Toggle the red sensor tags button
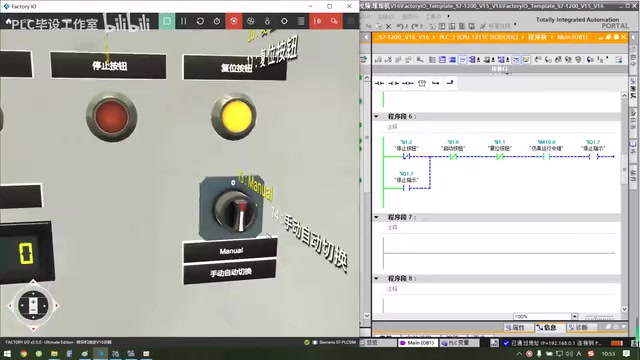This screenshot has height=360, width=640. point(318,21)
